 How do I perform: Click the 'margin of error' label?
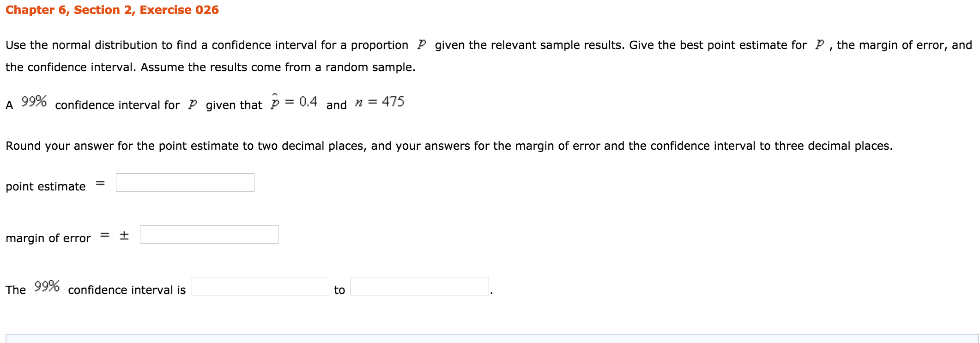[x=48, y=238]
